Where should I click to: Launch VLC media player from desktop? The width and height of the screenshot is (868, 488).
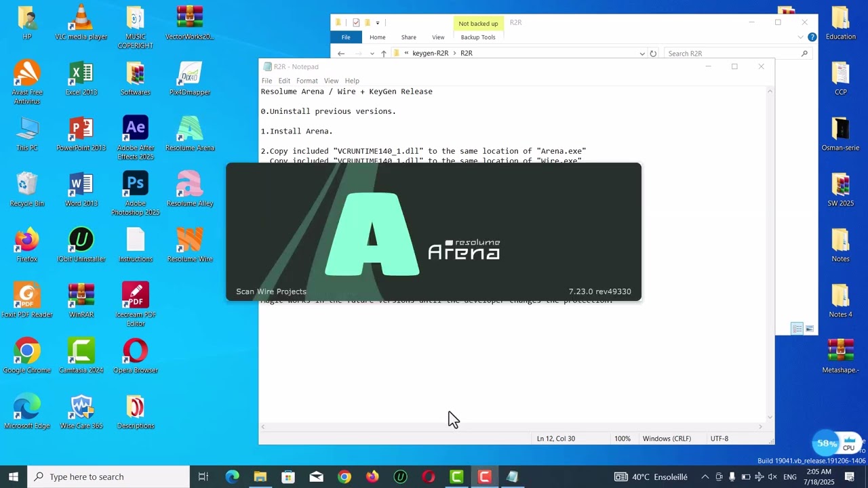point(81,23)
